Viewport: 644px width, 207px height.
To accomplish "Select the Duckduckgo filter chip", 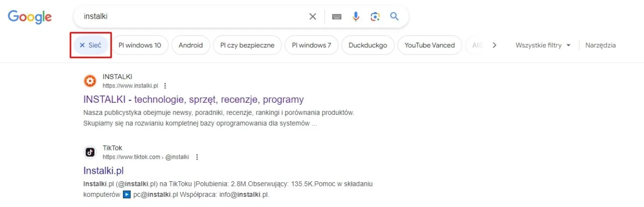I will pos(368,45).
